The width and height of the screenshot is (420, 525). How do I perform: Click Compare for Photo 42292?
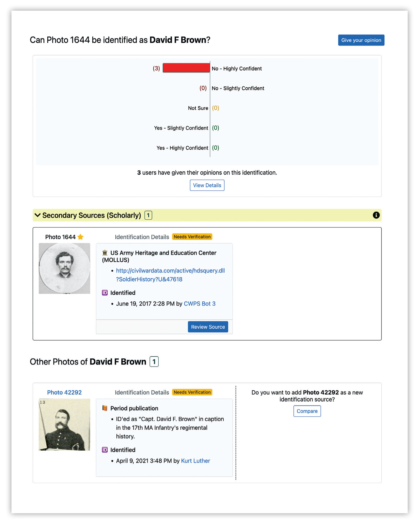307,411
